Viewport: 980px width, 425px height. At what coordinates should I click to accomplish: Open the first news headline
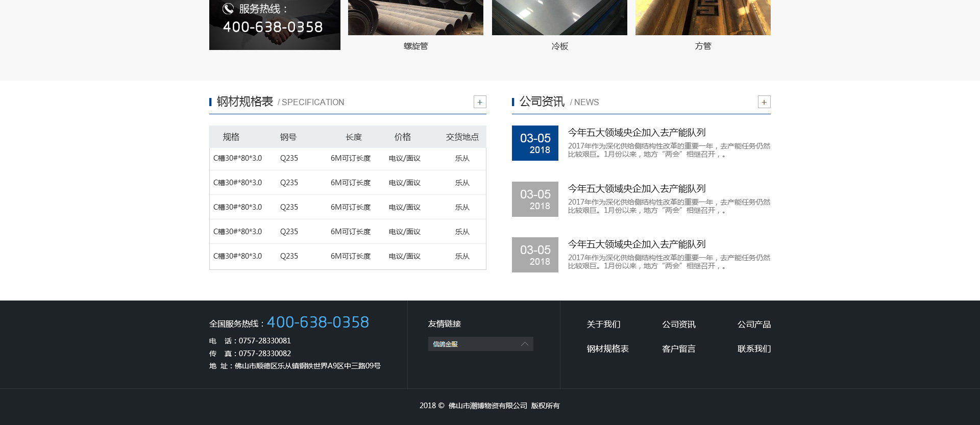636,133
